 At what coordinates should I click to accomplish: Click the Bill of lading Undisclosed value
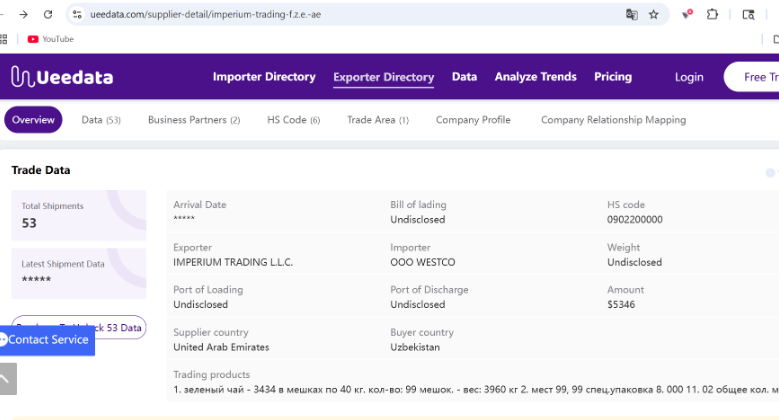click(417, 219)
